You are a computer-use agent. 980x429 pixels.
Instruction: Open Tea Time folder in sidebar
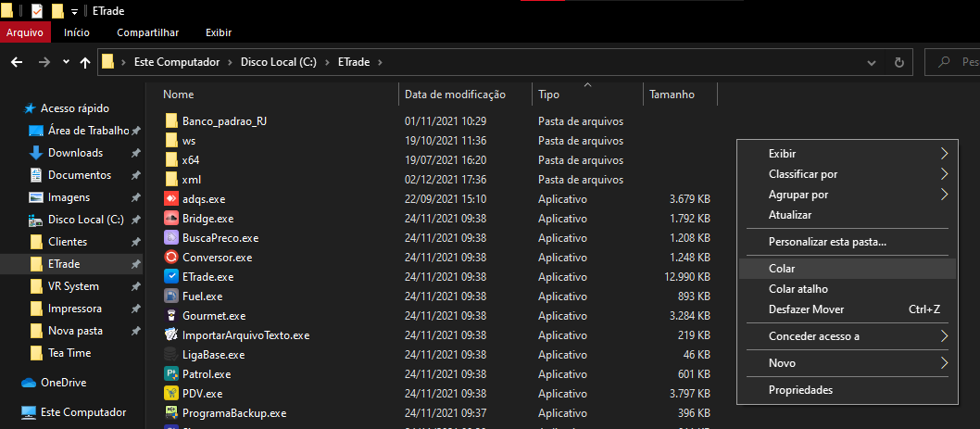pos(69,353)
